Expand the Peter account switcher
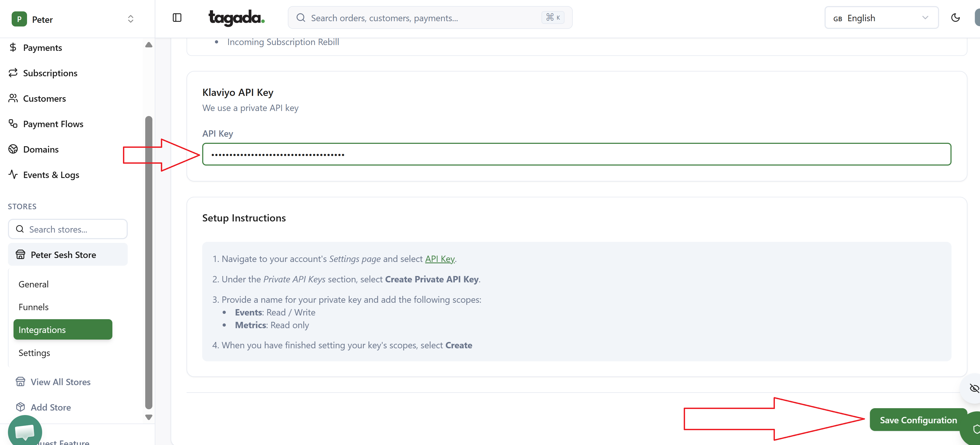 click(72, 19)
